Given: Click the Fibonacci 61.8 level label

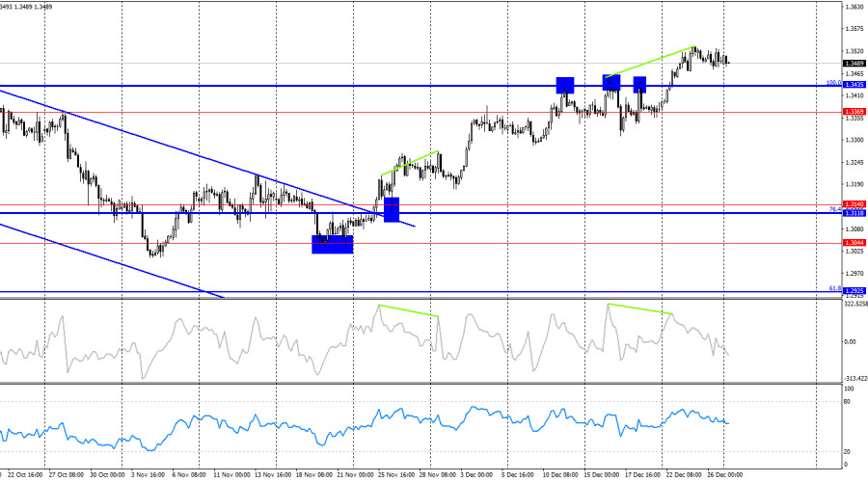Looking at the screenshot, I should (835, 288).
